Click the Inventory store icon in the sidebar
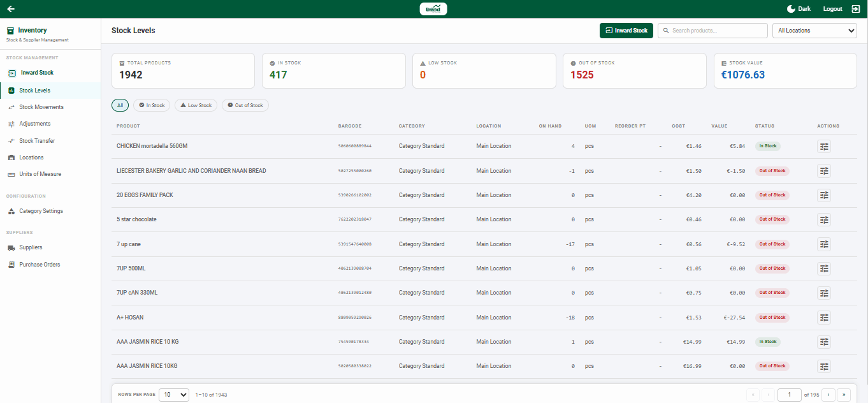Viewport: 868px width, 403px height. [x=10, y=31]
